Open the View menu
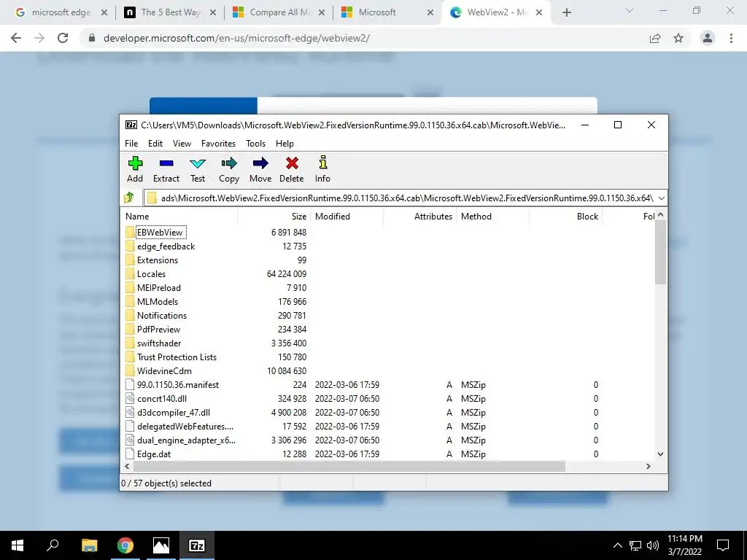The image size is (747, 560). [x=182, y=144]
